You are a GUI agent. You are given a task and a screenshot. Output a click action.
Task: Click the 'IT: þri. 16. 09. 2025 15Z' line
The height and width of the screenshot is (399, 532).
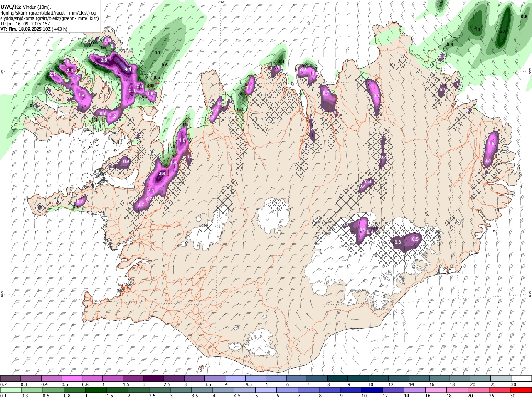(25, 24)
